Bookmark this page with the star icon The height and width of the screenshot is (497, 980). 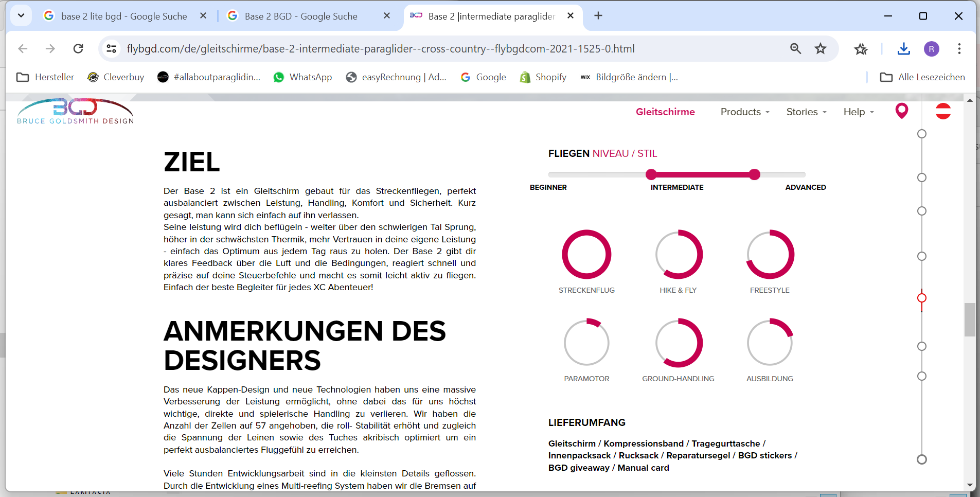click(821, 49)
